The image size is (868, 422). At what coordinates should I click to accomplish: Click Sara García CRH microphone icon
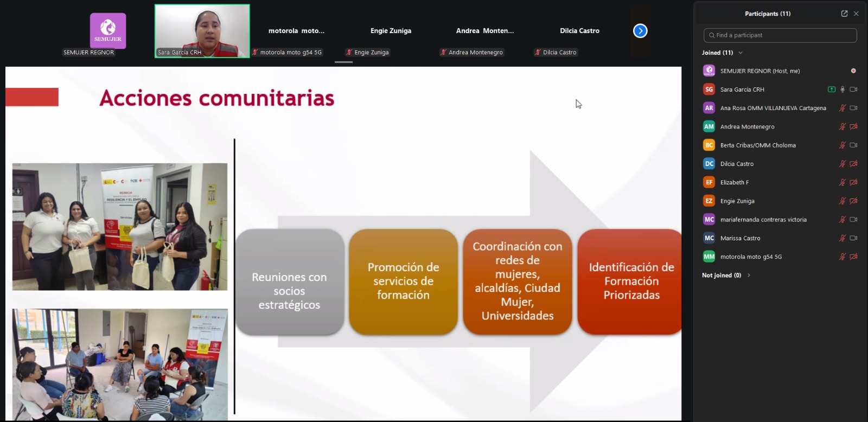pos(843,89)
